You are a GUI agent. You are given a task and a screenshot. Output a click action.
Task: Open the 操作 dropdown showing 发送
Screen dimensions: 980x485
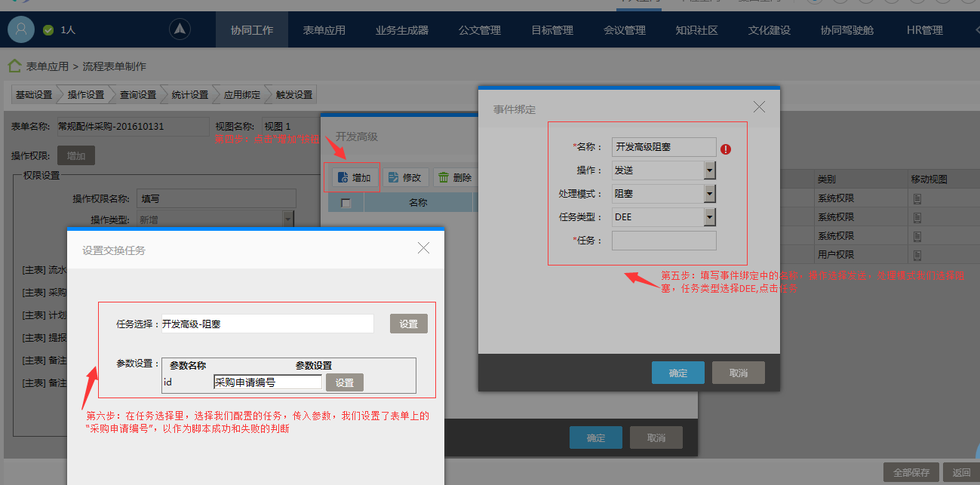pos(709,170)
